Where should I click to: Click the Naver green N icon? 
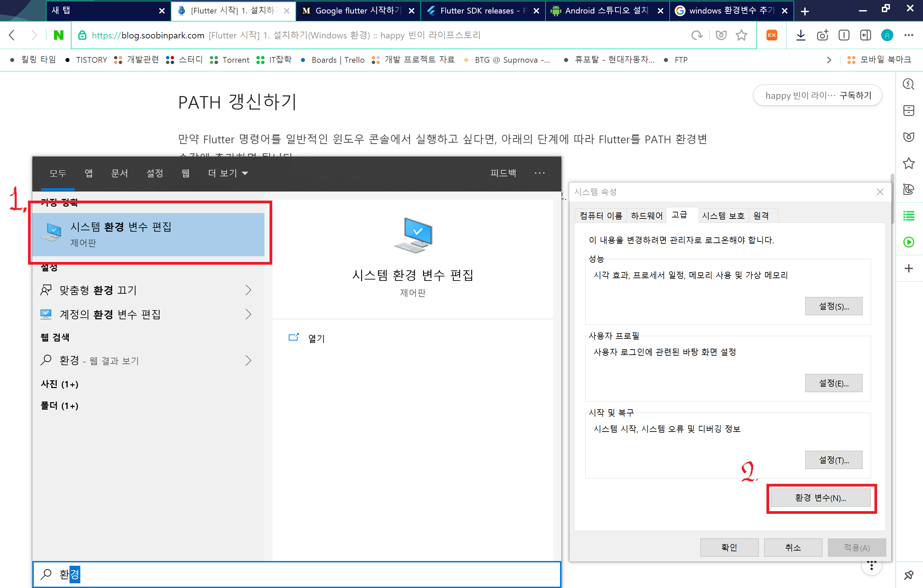(58, 35)
